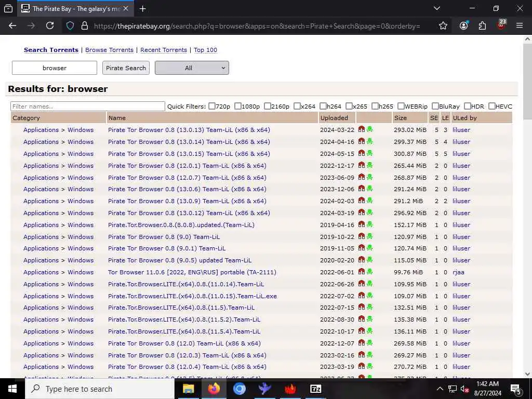Open File Explorer from taskbar
The image size is (532, 399).
(x=188, y=389)
